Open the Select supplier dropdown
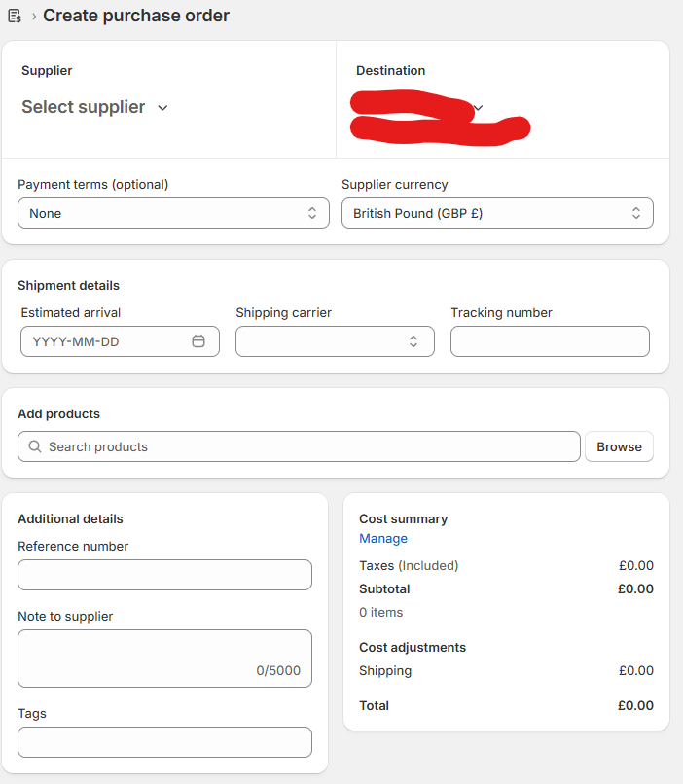 point(95,107)
